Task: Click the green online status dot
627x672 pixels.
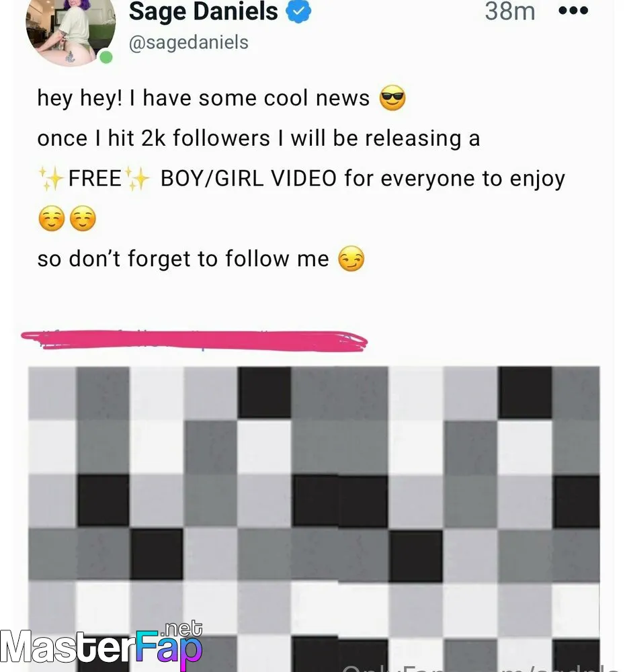Action: [x=106, y=57]
